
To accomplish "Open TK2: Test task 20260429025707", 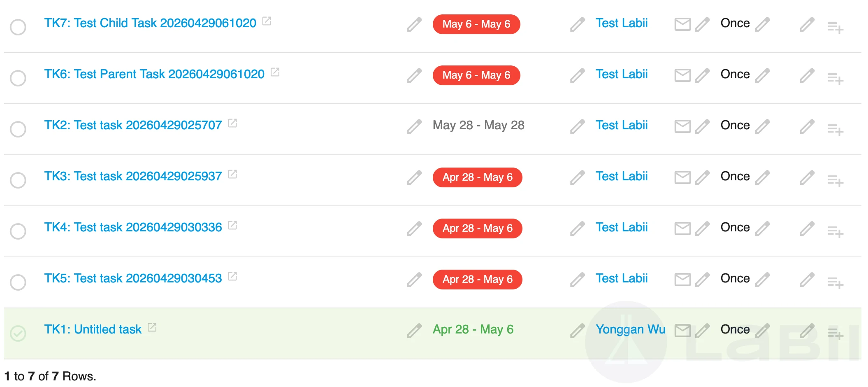I will (x=133, y=125).
